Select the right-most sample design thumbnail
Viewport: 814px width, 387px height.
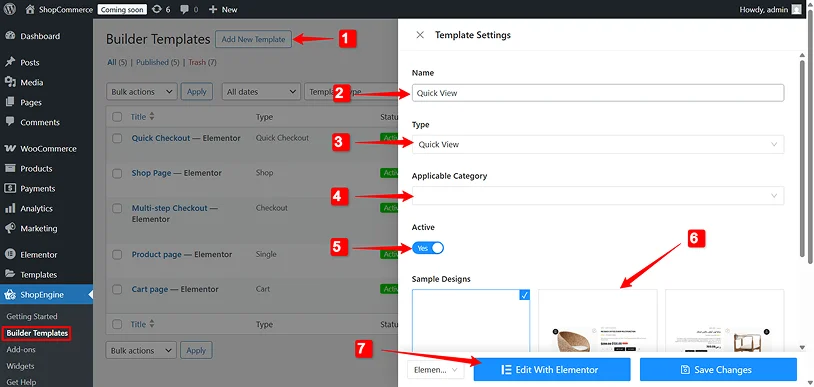(724, 321)
